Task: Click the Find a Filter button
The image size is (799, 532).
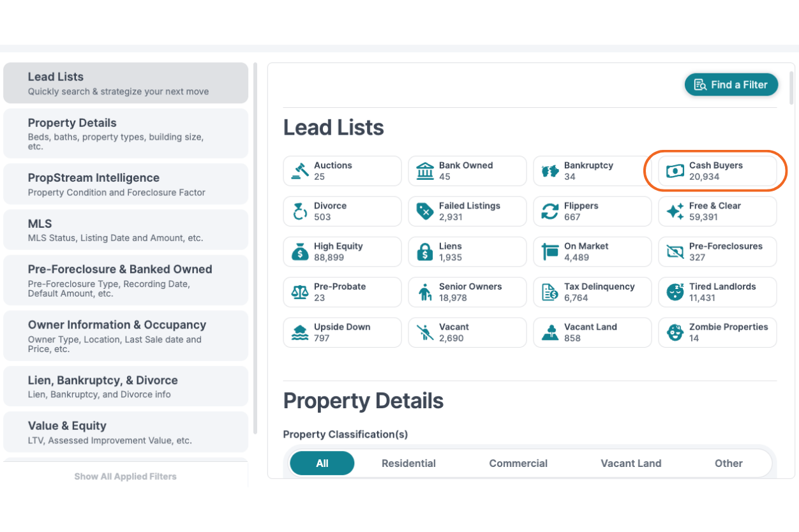Action: pyautogui.click(x=731, y=84)
